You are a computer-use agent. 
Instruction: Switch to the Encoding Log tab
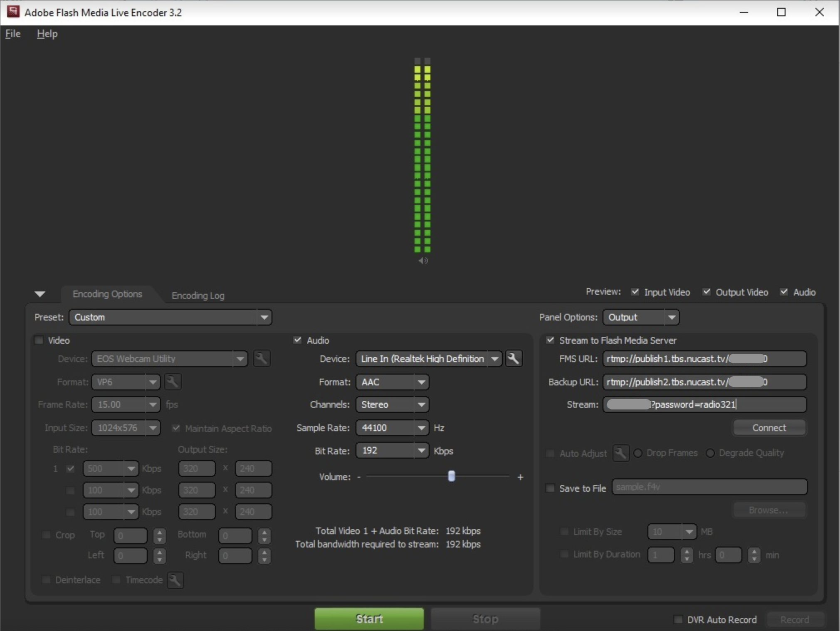point(198,295)
